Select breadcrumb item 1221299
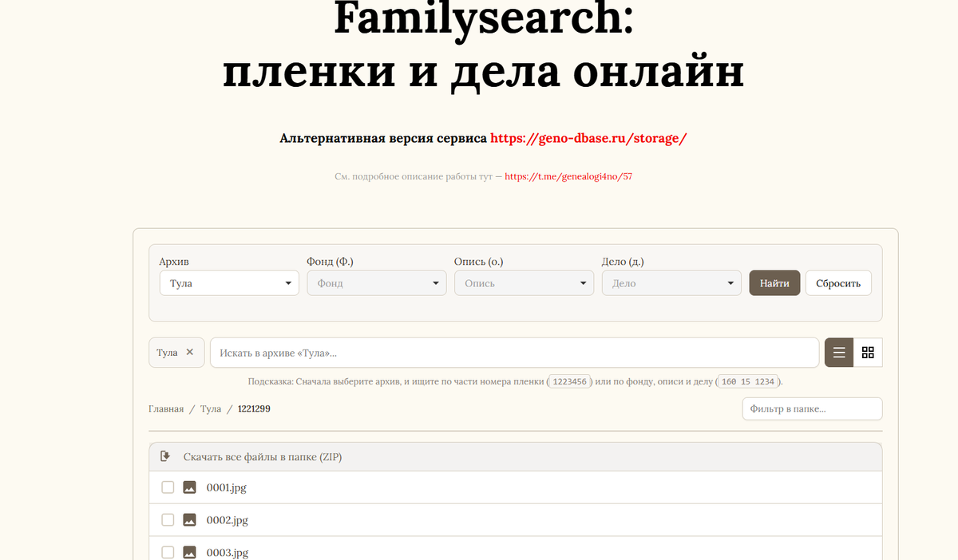The width and height of the screenshot is (958, 560). [x=253, y=408]
